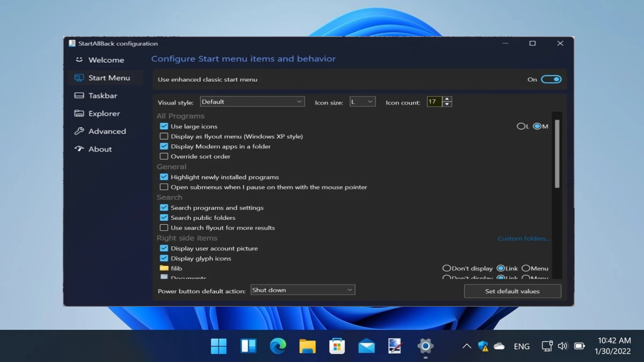Image resolution: width=644 pixels, height=362 pixels.
Task: Open File Explorer from taskbar
Action: [307, 346]
